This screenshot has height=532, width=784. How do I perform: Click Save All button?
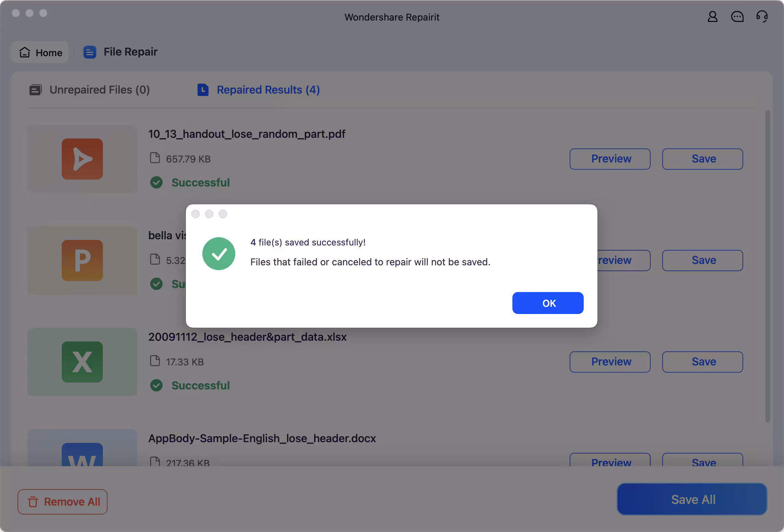692,499
